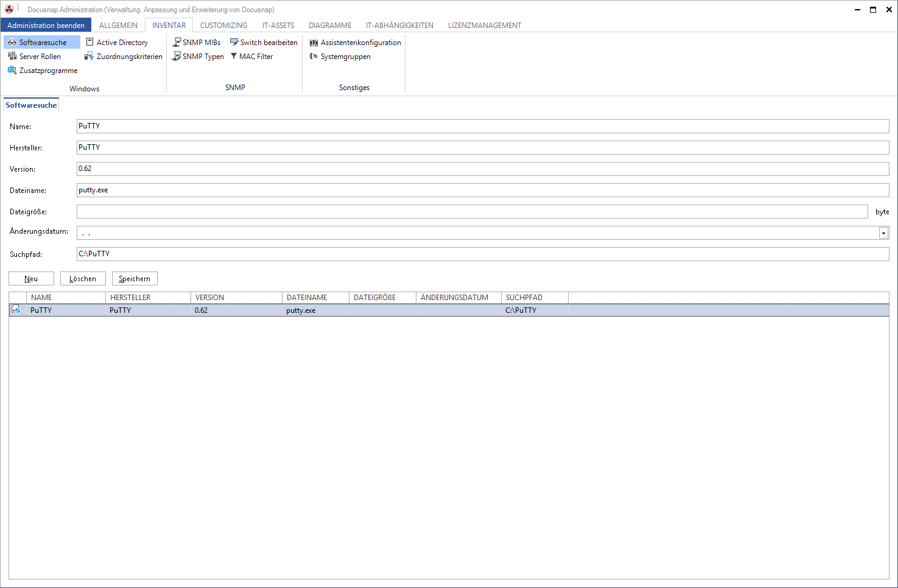
Task: Click into the Hersteller input field
Action: [x=483, y=147]
